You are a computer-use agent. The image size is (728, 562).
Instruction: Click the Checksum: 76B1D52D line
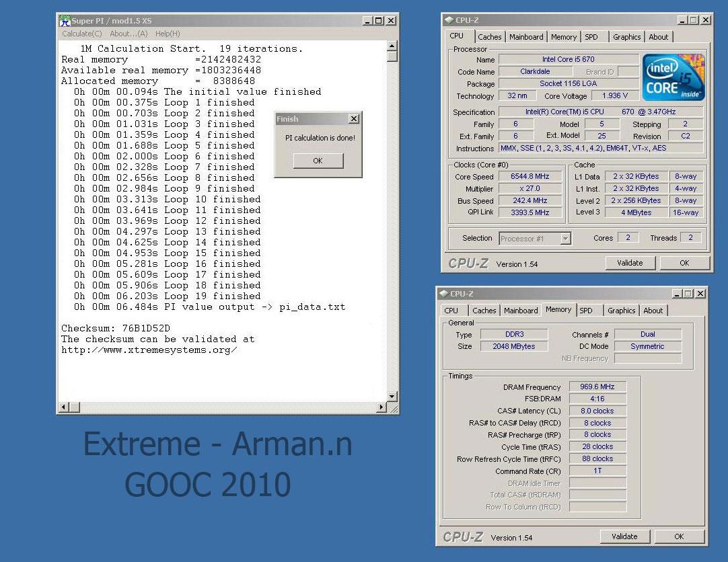[x=116, y=328]
